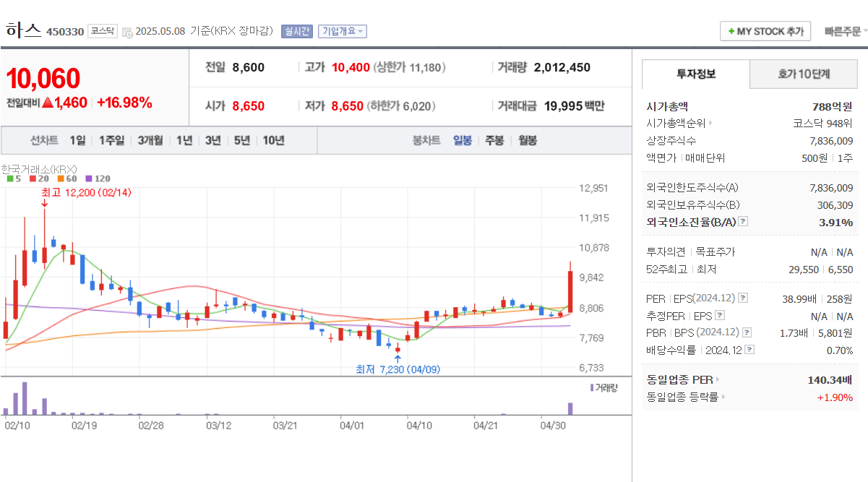Click the stock code 450330
Viewport: 868px width, 482px height.
pyautogui.click(x=65, y=32)
